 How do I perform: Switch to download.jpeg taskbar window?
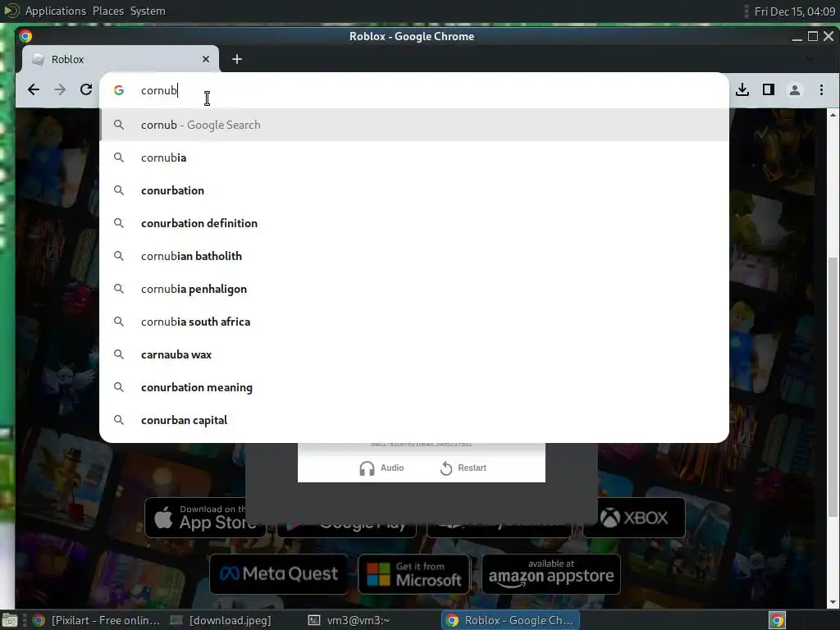221,620
